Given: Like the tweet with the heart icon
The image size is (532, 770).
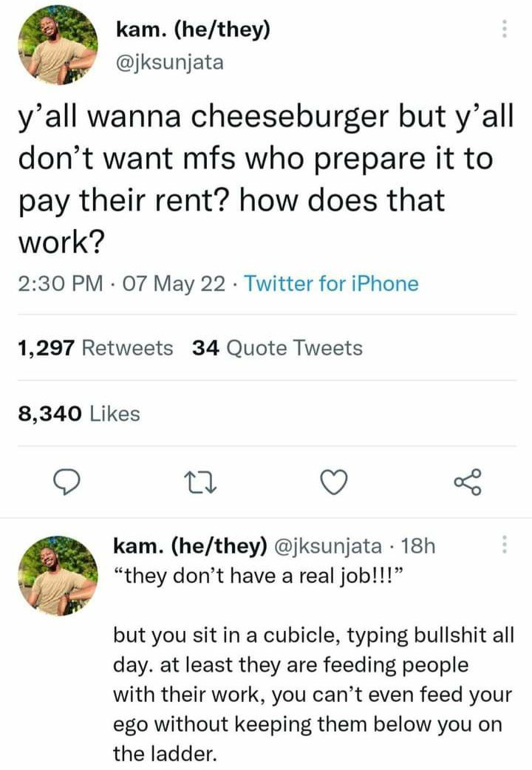Looking at the screenshot, I should click(x=333, y=482).
